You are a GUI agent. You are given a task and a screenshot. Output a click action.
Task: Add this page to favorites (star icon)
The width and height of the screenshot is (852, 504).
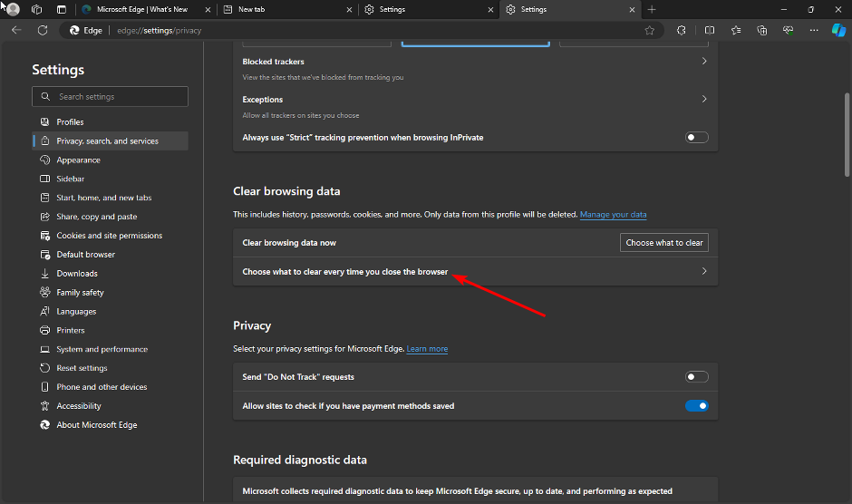tap(649, 31)
